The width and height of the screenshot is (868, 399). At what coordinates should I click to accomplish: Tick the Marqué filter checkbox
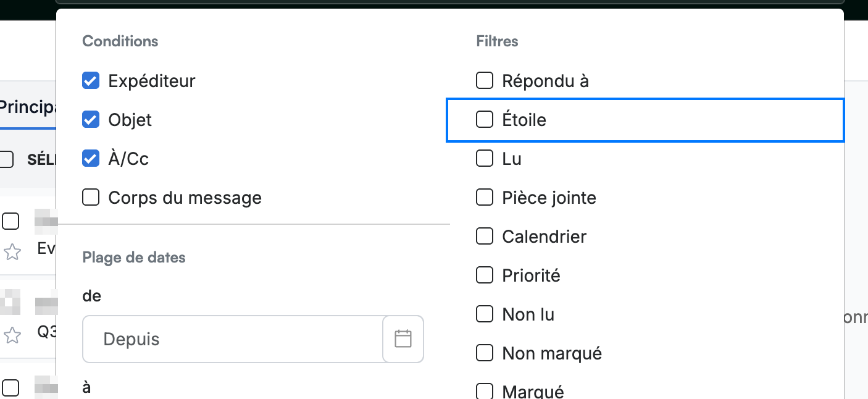[x=485, y=392]
